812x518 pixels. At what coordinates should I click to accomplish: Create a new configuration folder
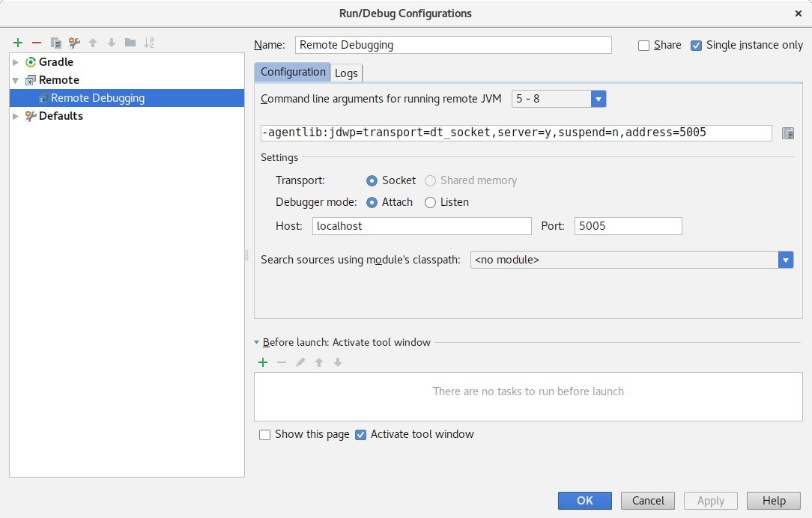130,43
